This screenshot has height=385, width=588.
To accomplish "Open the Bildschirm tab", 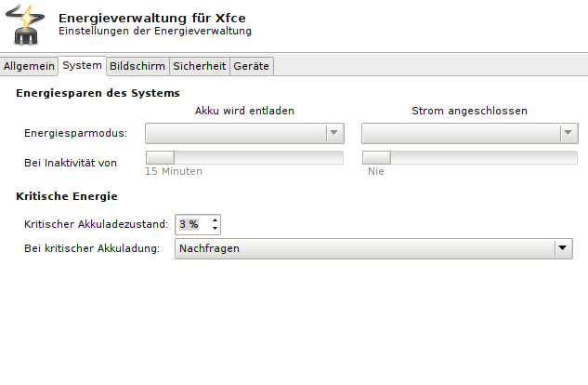I will 137,66.
